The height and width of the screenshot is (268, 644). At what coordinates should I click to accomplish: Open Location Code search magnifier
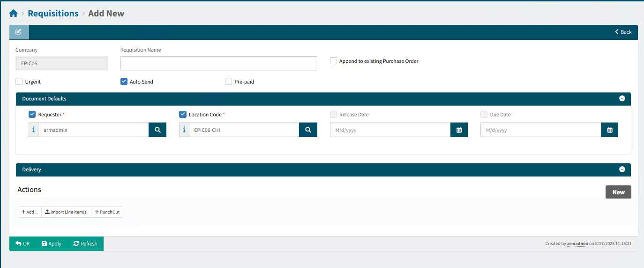(x=308, y=130)
